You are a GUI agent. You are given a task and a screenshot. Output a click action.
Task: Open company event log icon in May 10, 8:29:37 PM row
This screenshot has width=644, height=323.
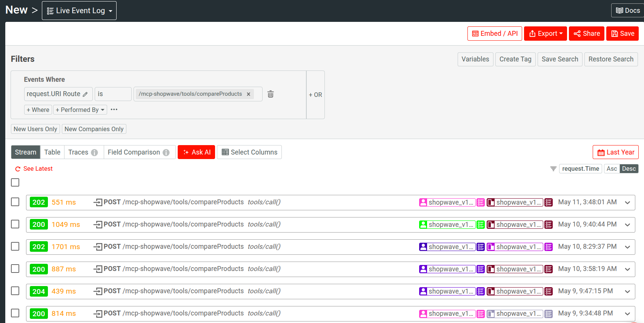[x=549, y=247]
